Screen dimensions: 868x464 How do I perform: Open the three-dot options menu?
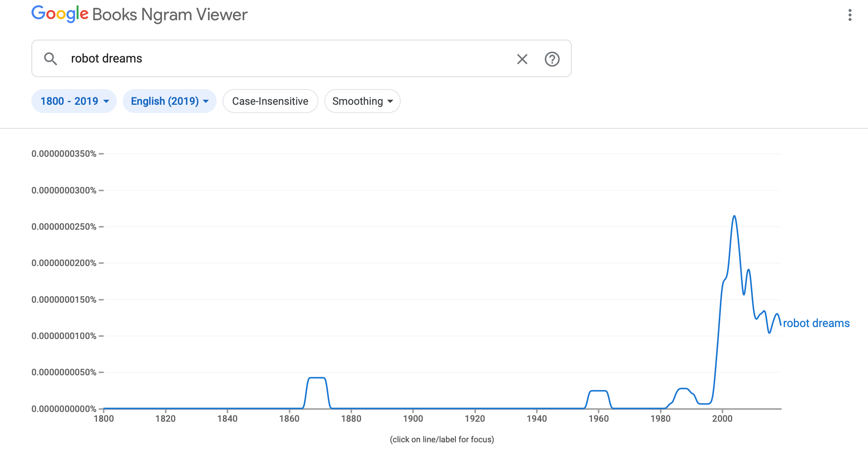(x=850, y=15)
